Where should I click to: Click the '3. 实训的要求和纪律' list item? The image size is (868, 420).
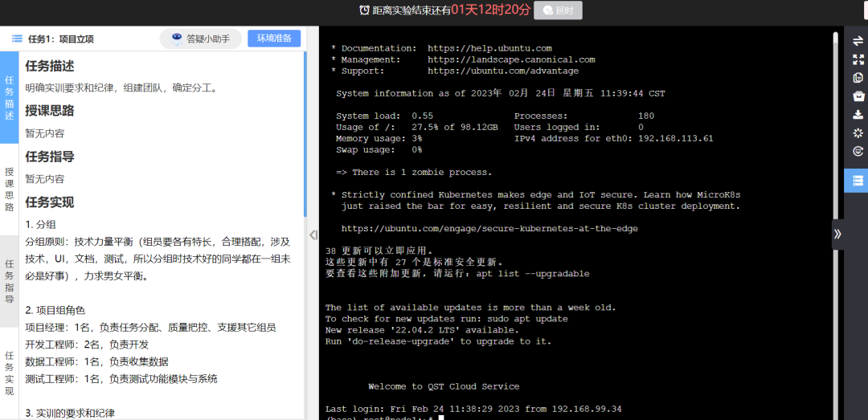[70, 414]
